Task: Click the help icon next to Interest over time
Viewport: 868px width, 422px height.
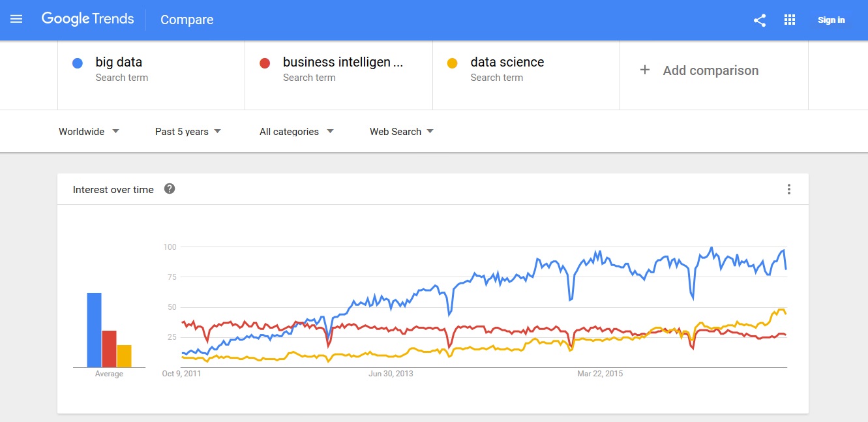Action: pyautogui.click(x=169, y=188)
